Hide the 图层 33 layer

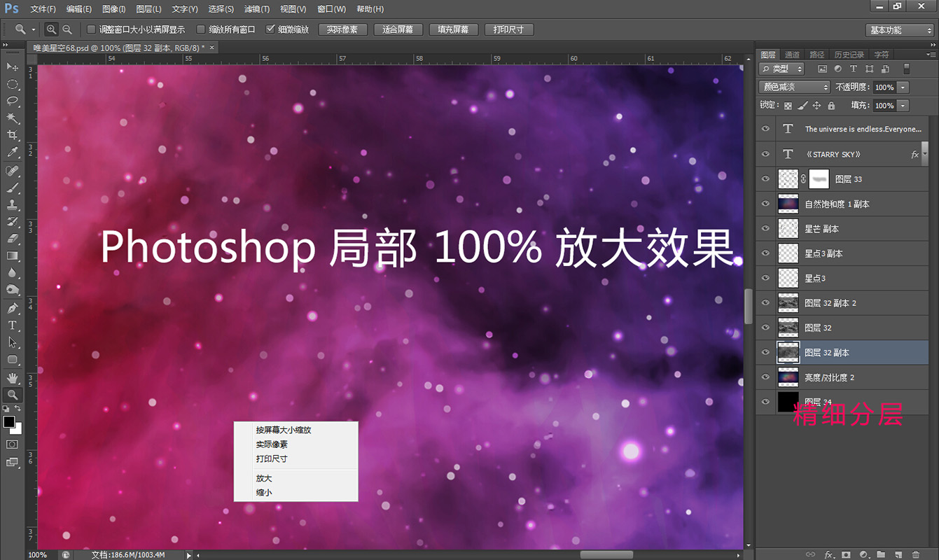[x=765, y=178]
